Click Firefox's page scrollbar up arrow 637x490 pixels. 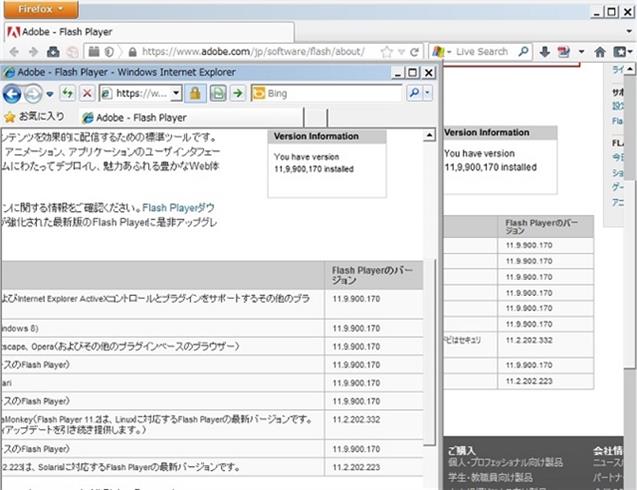pyautogui.click(x=629, y=69)
